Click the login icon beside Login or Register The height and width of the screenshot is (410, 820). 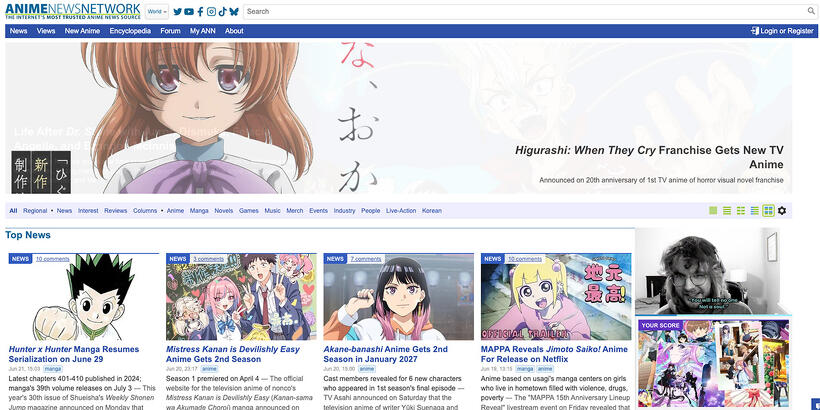click(x=755, y=31)
